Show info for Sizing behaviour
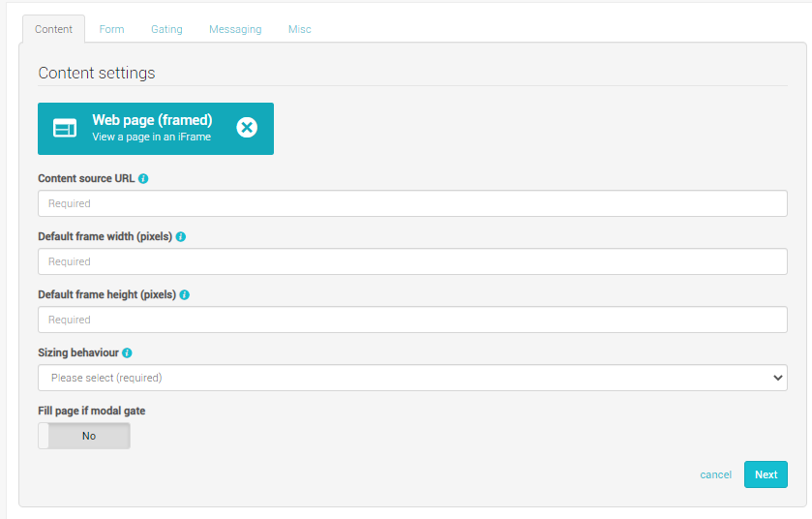812x519 pixels. 127,352
